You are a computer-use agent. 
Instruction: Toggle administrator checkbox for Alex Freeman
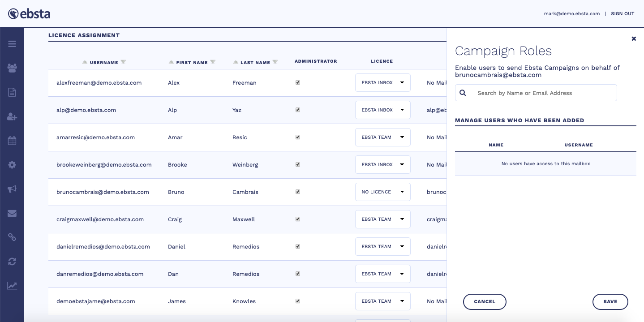[x=298, y=83]
